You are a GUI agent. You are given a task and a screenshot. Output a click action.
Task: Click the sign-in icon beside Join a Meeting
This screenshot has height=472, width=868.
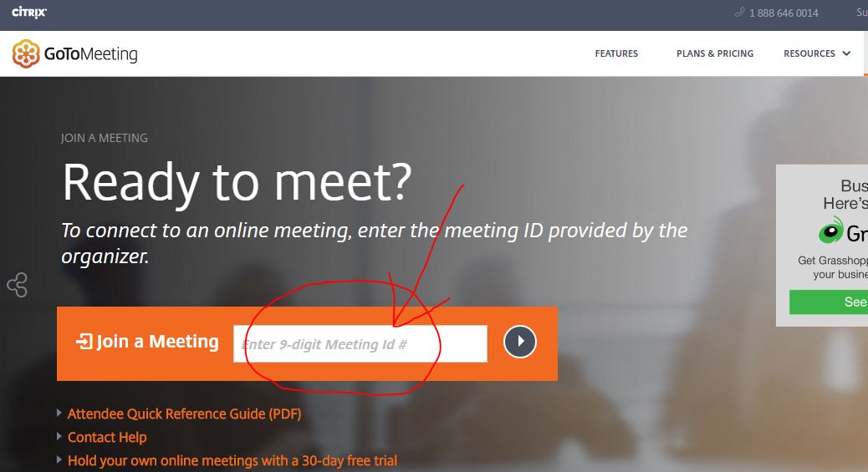(84, 342)
